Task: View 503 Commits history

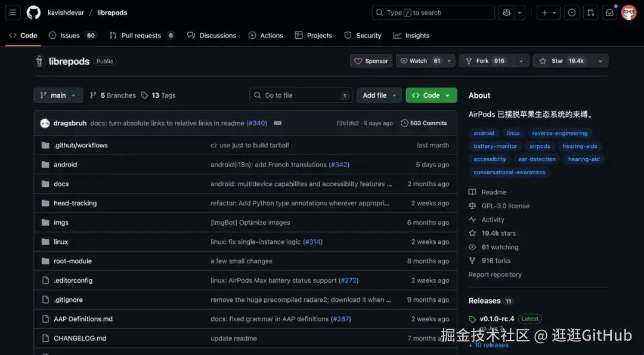Action: 423,124
